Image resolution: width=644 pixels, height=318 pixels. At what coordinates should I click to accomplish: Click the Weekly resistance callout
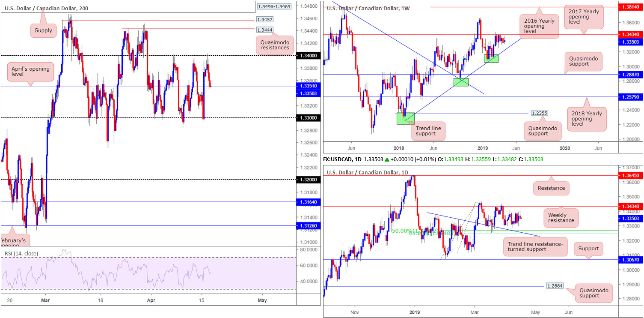click(561, 218)
